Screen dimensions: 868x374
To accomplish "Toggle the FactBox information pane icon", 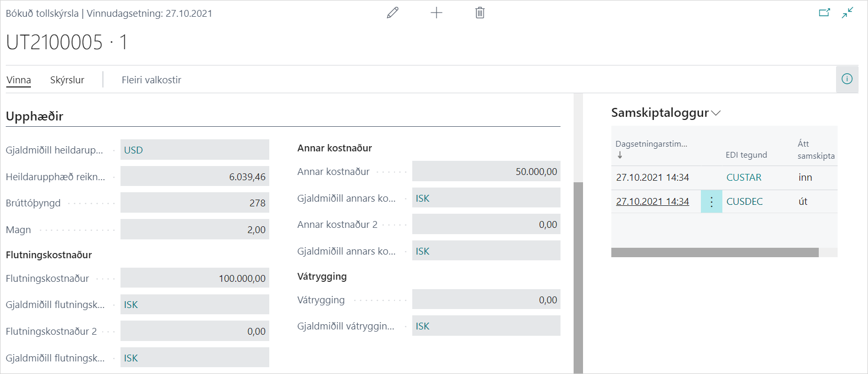I will [847, 79].
